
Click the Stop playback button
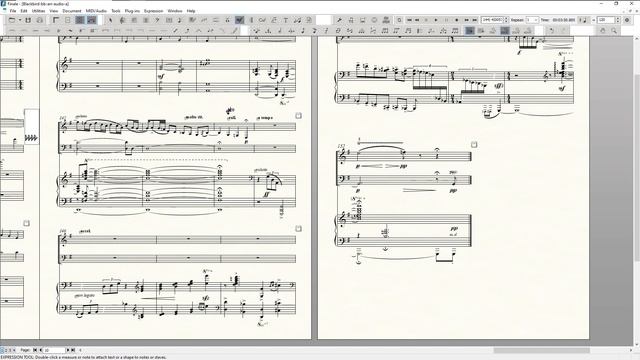[426, 20]
